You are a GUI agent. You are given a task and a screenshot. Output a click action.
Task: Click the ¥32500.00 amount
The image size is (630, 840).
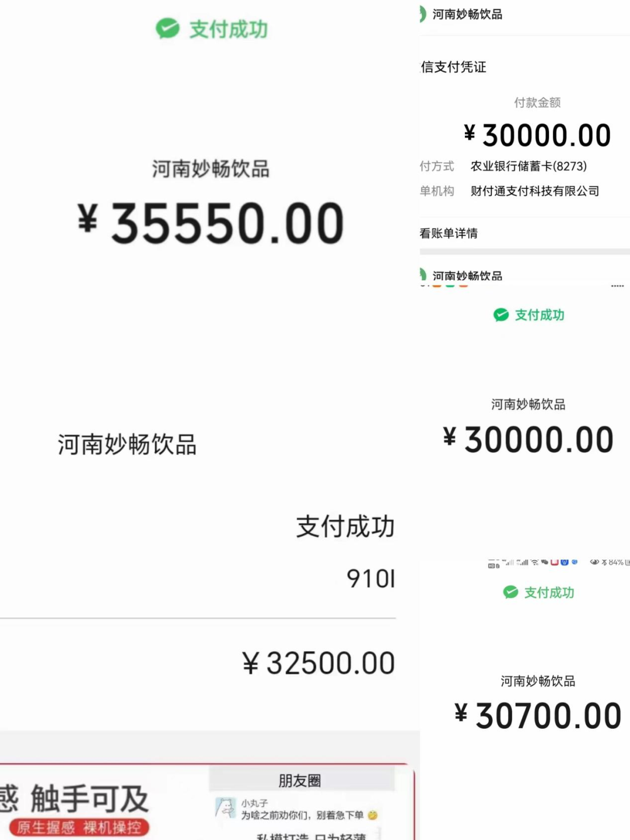(x=318, y=663)
